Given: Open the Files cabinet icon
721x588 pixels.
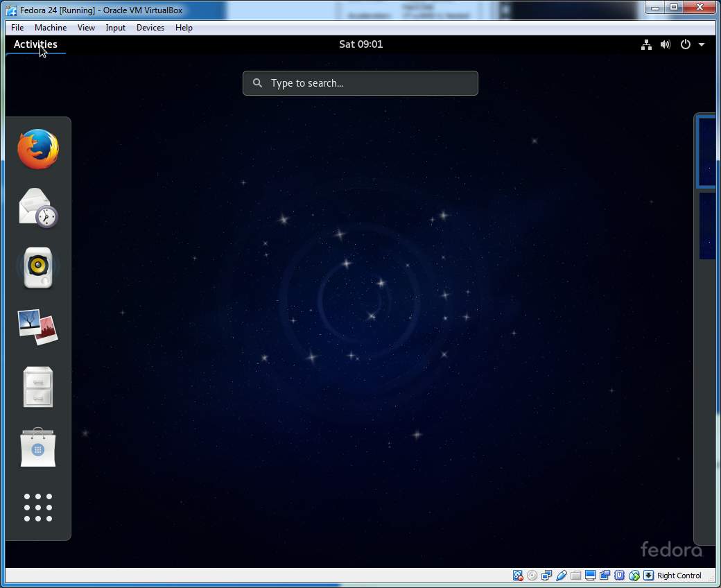Looking at the screenshot, I should coord(38,387).
